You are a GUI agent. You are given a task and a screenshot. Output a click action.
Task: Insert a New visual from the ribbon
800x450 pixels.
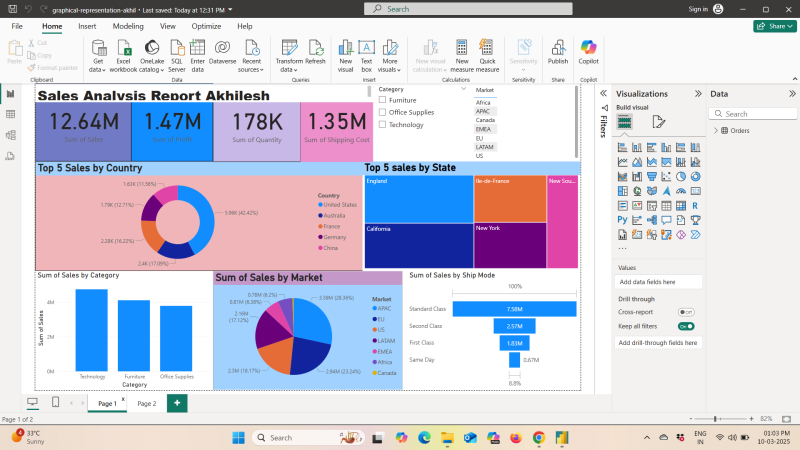[345, 48]
